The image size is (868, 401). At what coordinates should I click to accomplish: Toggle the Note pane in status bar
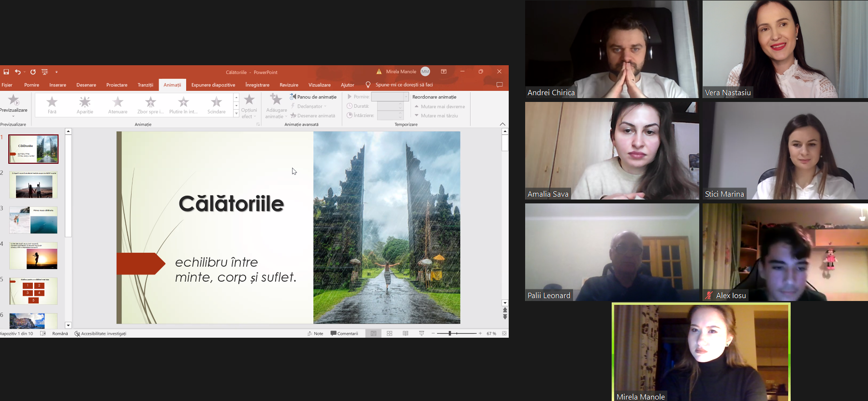coord(315,333)
